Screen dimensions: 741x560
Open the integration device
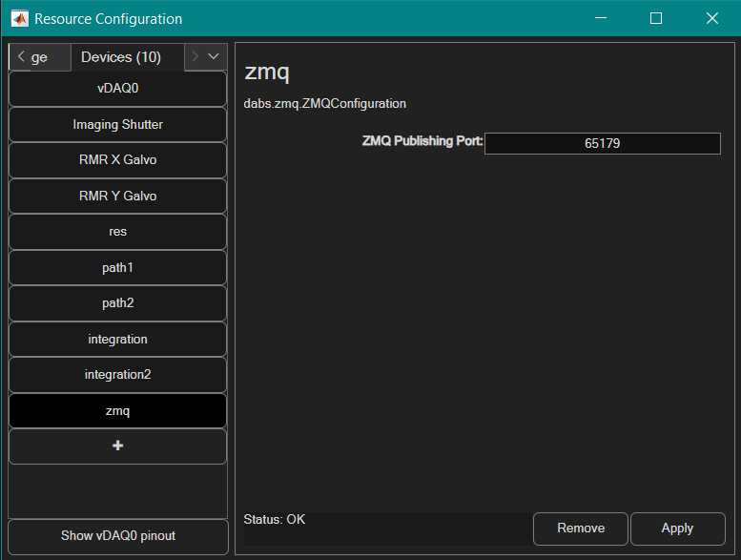[117, 340]
